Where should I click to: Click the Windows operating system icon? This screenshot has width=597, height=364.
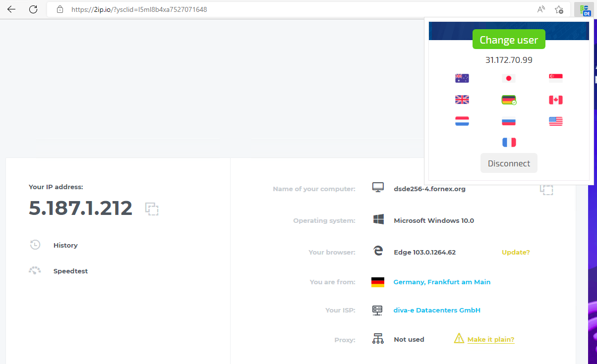click(378, 219)
